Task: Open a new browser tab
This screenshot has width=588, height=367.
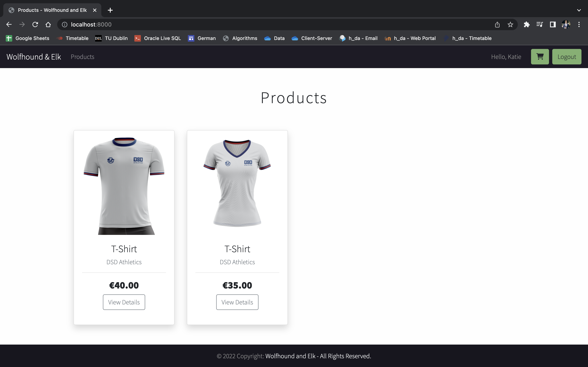Action: pyautogui.click(x=110, y=10)
